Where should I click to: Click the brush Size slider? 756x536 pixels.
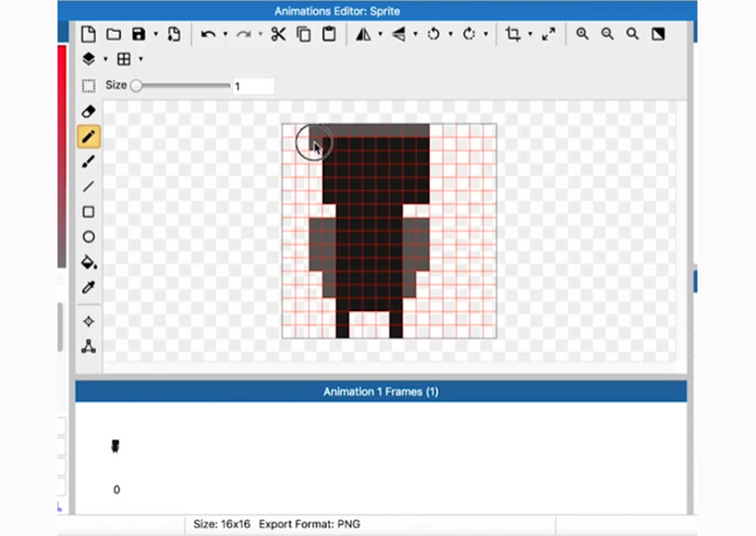point(180,86)
